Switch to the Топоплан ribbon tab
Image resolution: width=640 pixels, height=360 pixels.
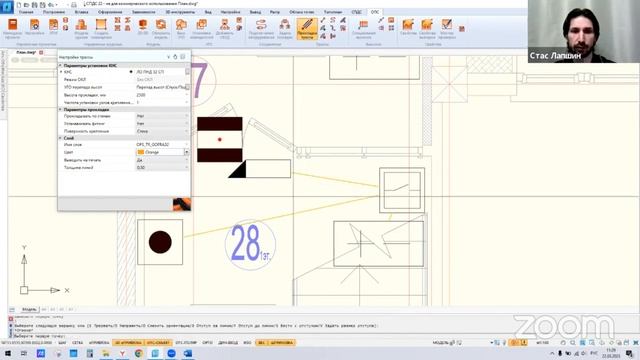point(333,12)
